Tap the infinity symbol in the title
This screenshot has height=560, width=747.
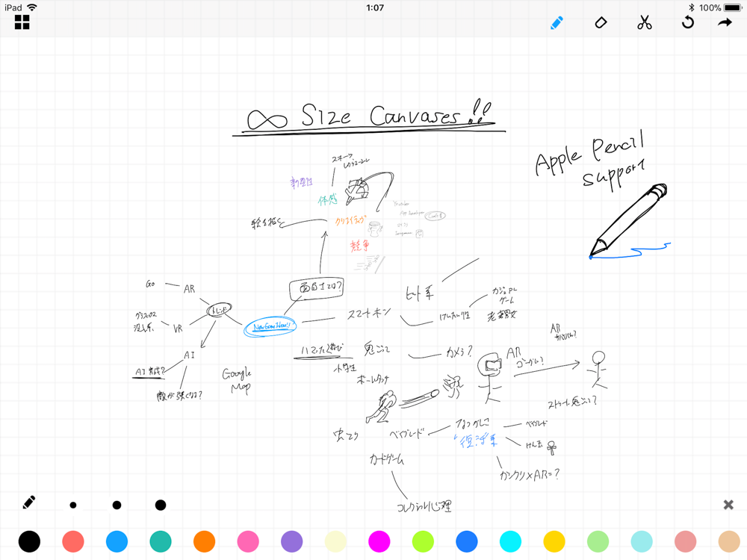pos(267,119)
